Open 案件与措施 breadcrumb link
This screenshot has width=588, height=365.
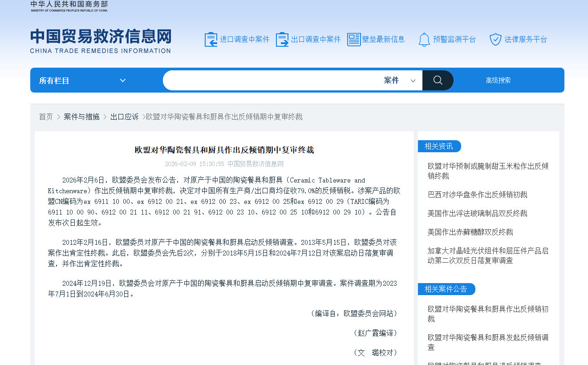click(x=81, y=116)
